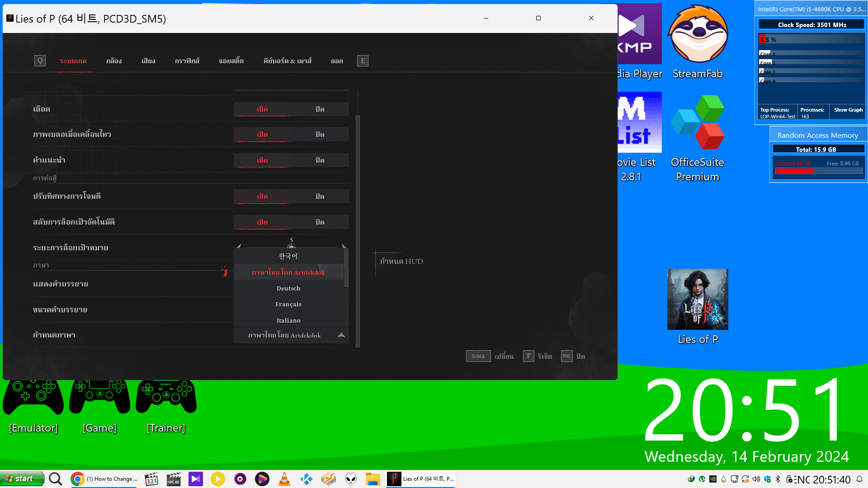Open the Windows Security shield tray icon
This screenshot has height=488, width=868.
(x=767, y=479)
